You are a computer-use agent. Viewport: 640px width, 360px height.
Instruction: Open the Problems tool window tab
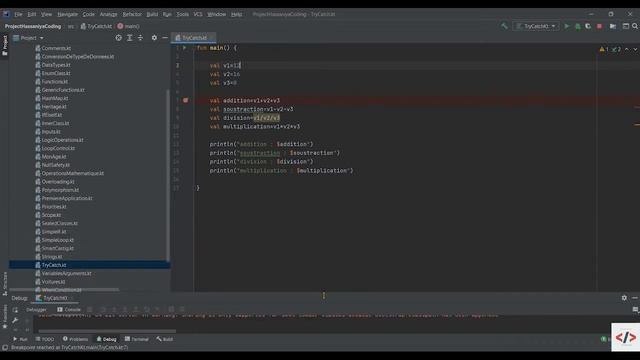76,339
